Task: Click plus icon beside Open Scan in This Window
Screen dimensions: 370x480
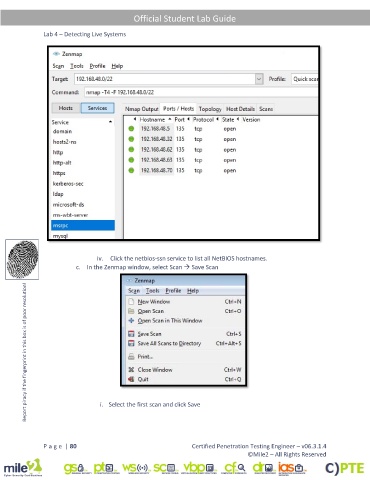Action: coord(131,320)
